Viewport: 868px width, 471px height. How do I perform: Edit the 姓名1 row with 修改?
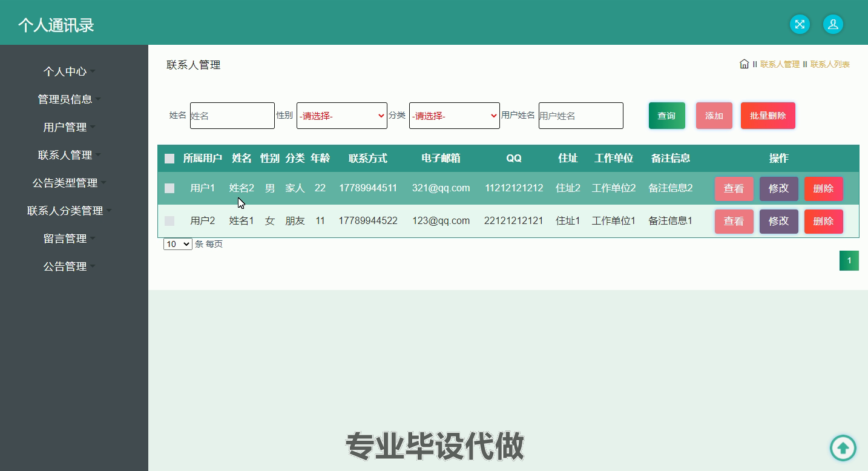point(779,222)
